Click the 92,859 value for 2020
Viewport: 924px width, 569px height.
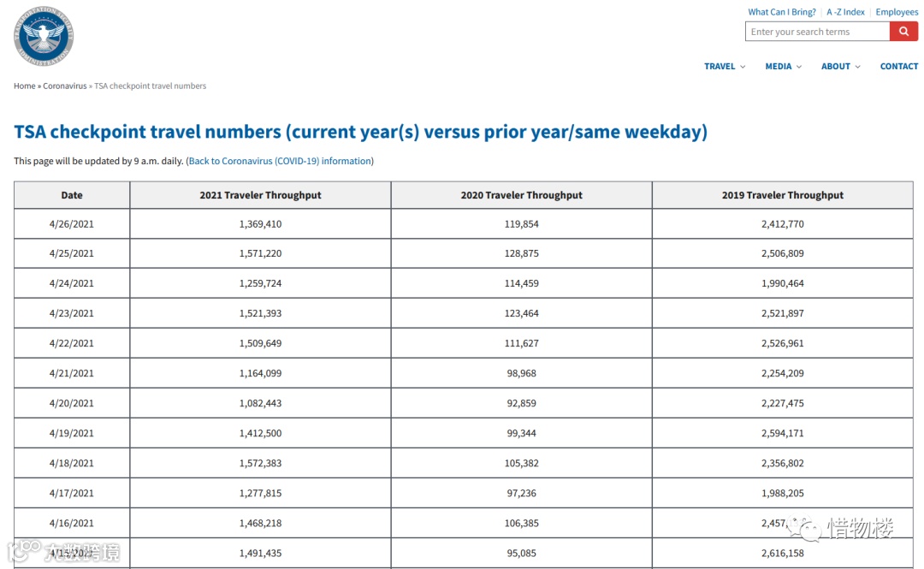coord(522,403)
